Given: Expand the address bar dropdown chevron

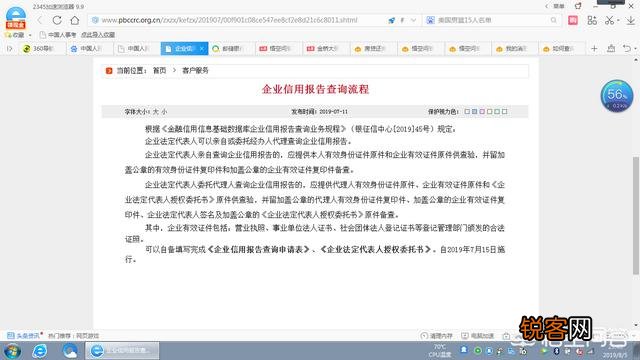Looking at the screenshot, I should [x=413, y=20].
